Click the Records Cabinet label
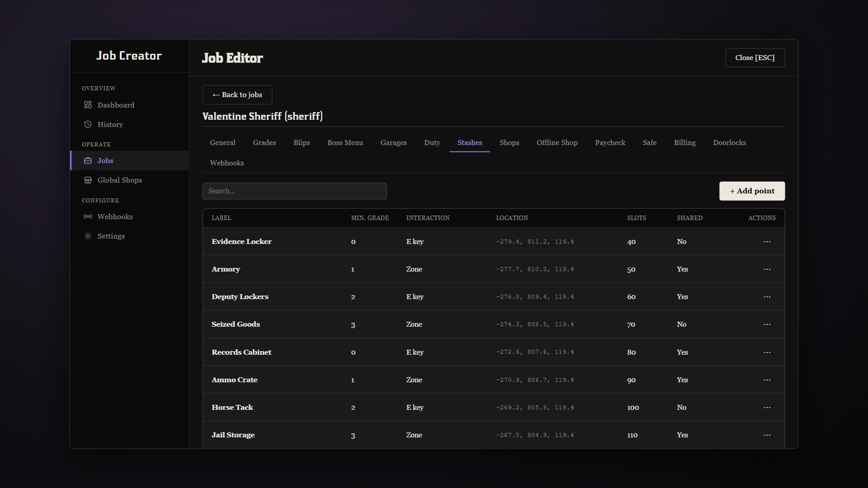Viewport: 868px width, 488px height. click(x=241, y=352)
